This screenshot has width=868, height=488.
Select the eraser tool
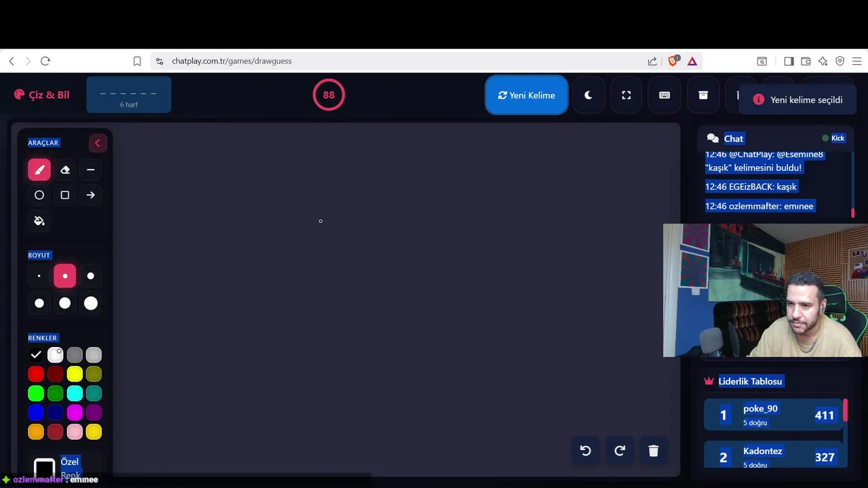click(65, 169)
